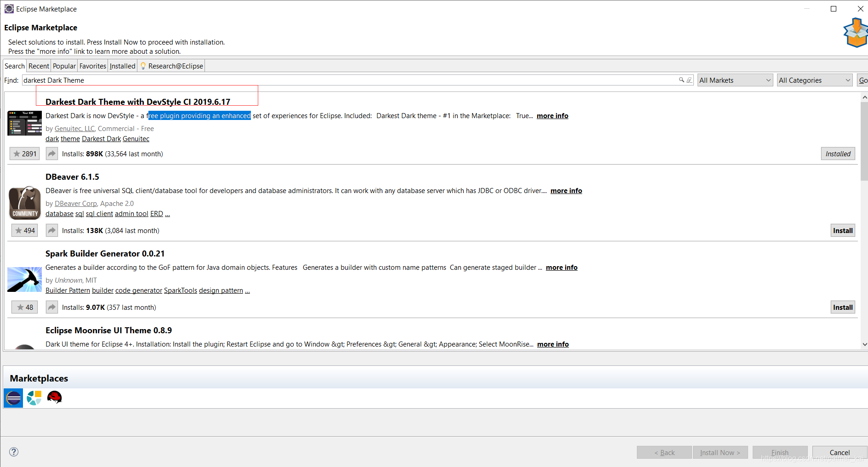Favorite Spark Builder Generator with 48 stars
This screenshot has height=467, width=868.
25,308
